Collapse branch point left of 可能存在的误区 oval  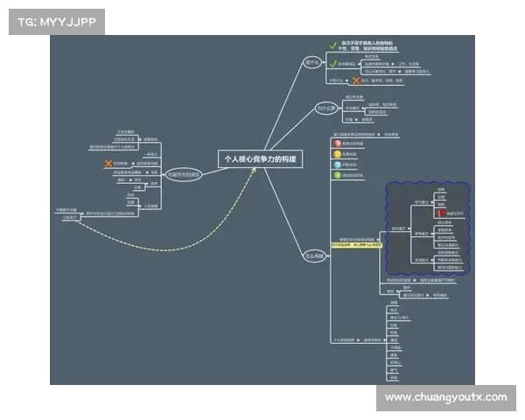164,174
